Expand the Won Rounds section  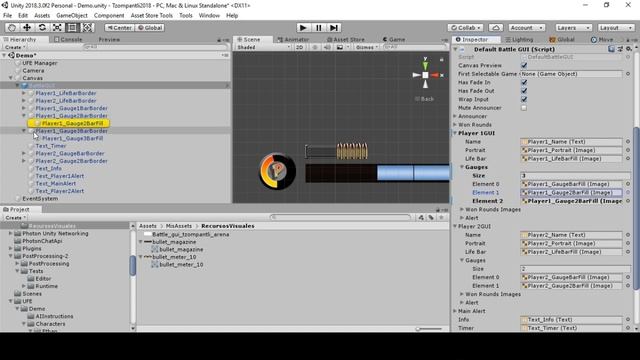pyautogui.click(x=455, y=125)
